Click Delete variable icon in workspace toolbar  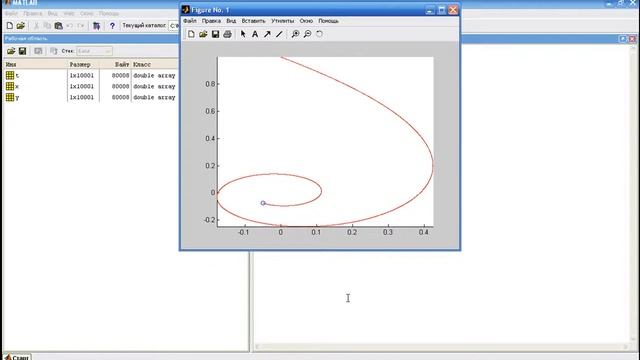pos(53,51)
